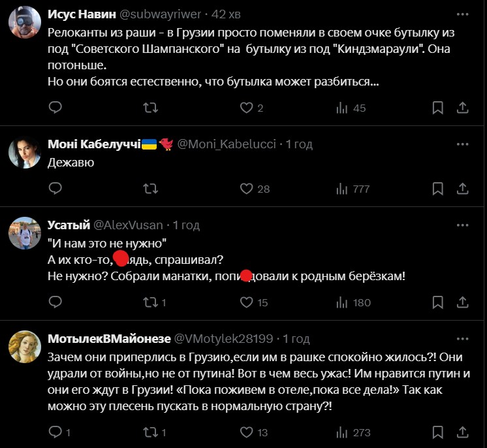Image resolution: width=487 pixels, height=448 pixels.
Task: Open the @subwayriwer profile handle
Action: pos(160,14)
